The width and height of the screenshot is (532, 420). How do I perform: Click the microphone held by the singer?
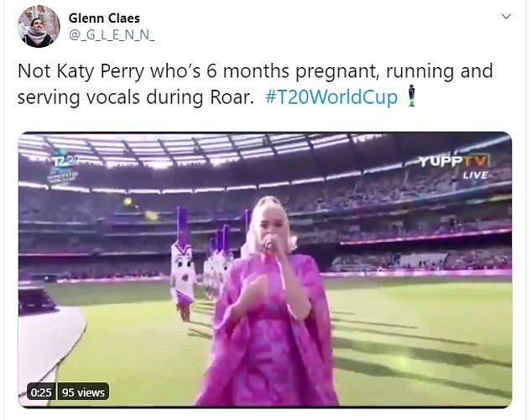coord(268,245)
